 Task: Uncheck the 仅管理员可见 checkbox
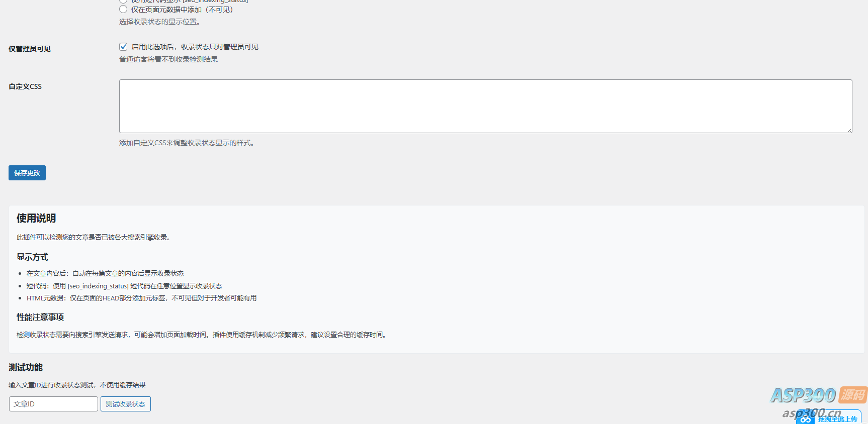tap(123, 47)
